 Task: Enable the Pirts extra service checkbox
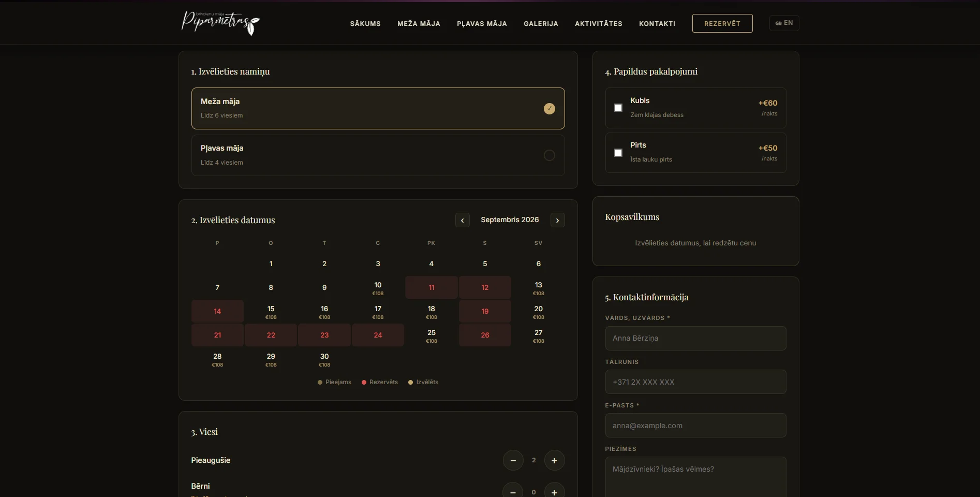(618, 153)
